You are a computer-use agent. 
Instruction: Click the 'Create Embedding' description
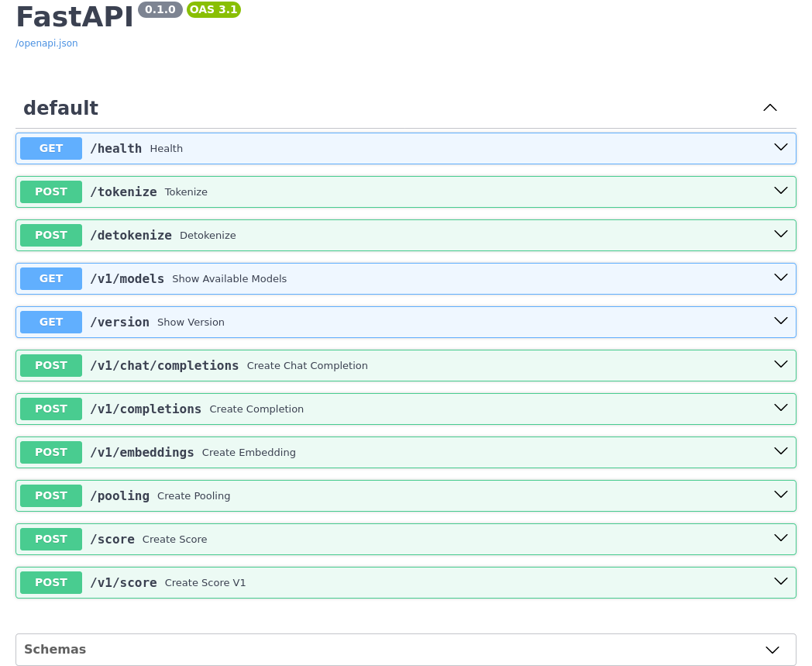249,453
